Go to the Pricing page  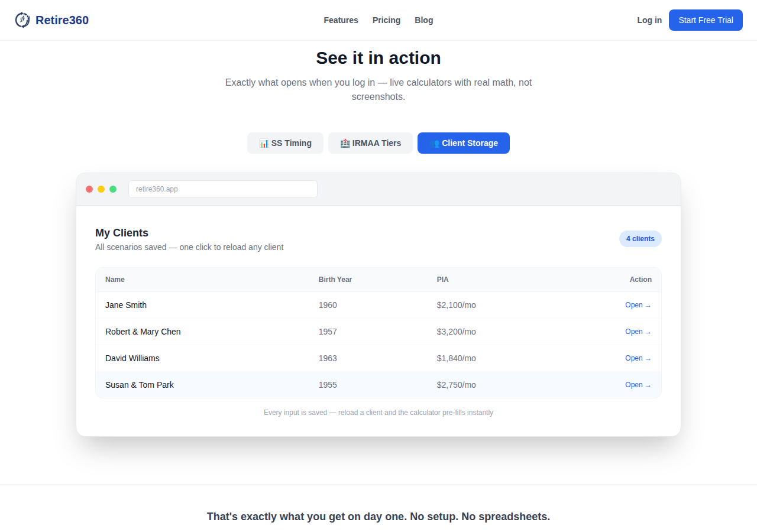point(386,20)
